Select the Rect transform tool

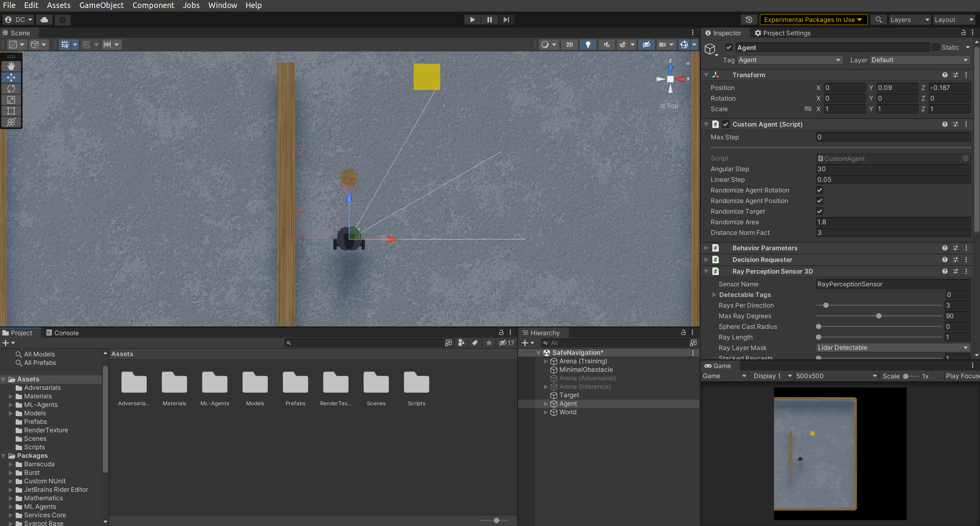[11, 111]
